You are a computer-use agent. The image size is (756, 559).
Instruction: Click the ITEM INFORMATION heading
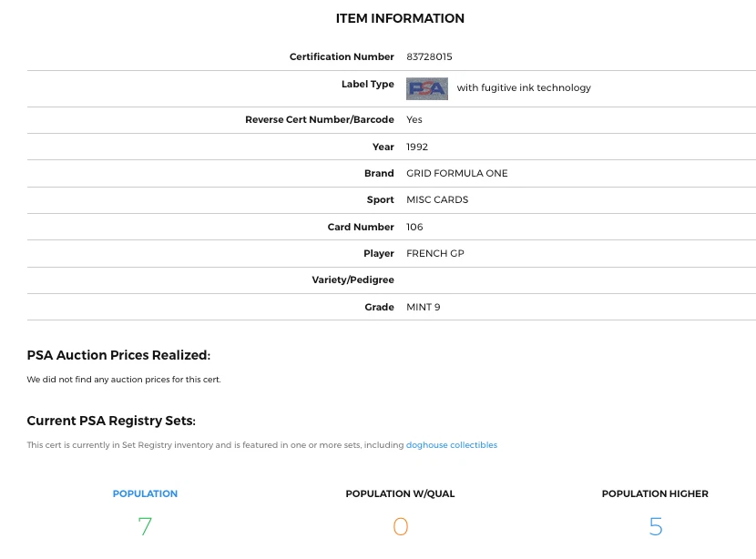click(400, 18)
